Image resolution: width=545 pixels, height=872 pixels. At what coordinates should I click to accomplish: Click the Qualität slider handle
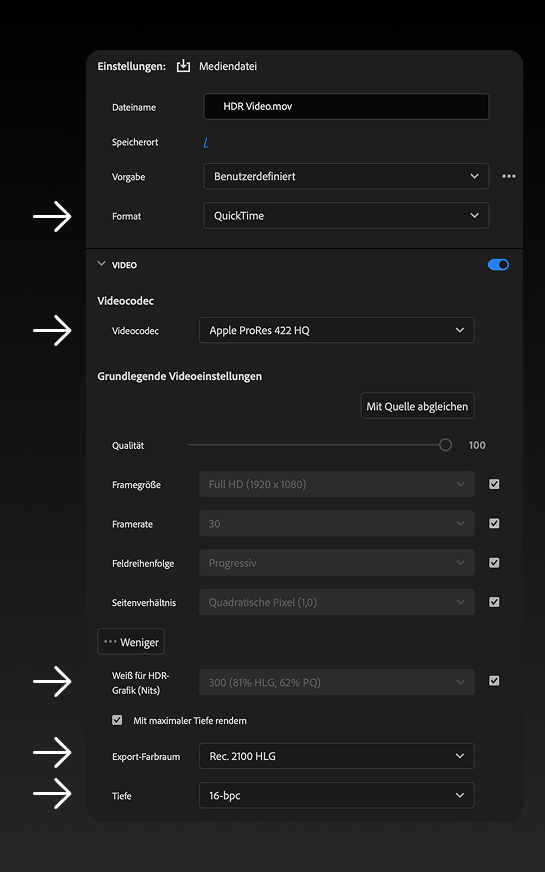point(445,445)
